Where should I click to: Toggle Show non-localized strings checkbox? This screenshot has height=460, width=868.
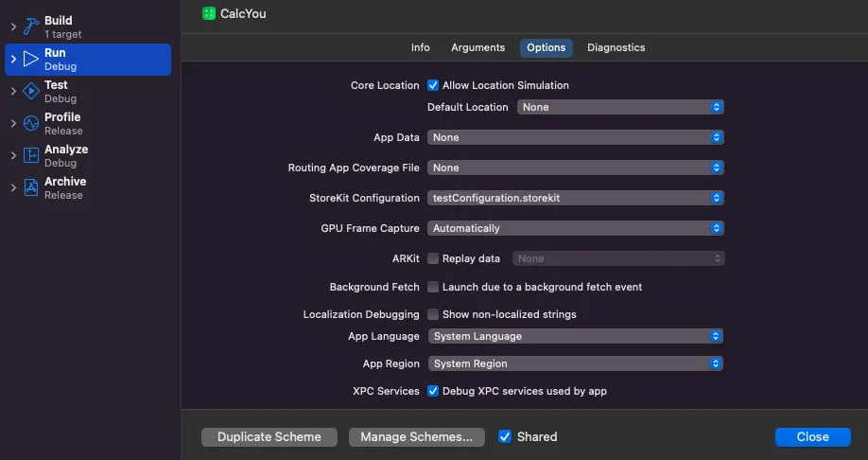(433, 314)
